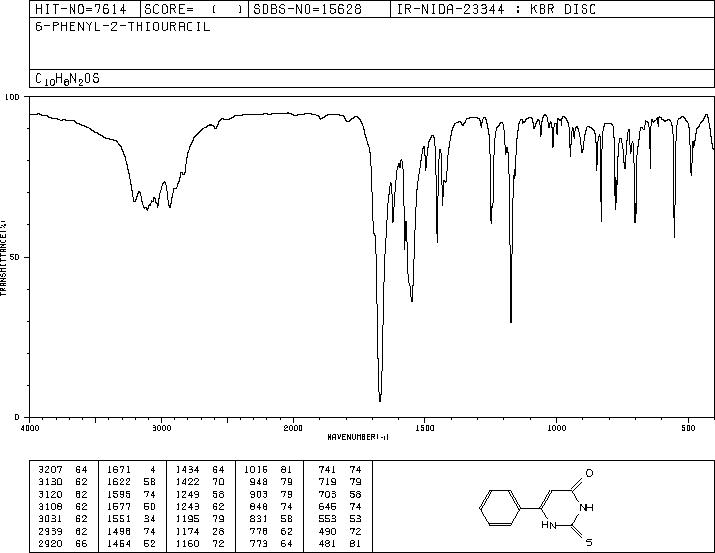Select the IR-NIDA-23344 : KBR DISC label
This screenshot has width=715, height=553.
tap(496, 9)
